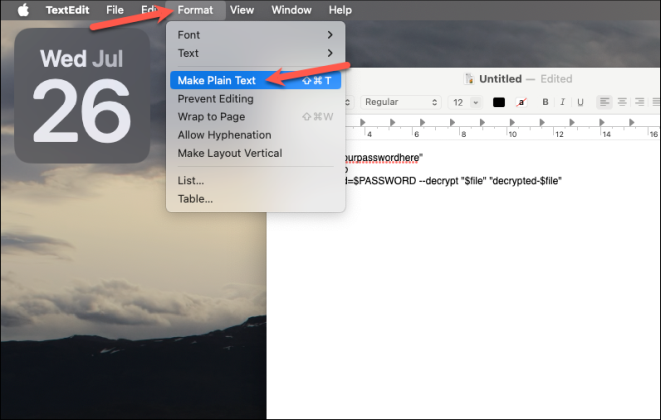Center align text
This screenshot has height=420, width=661.
pos(622,102)
